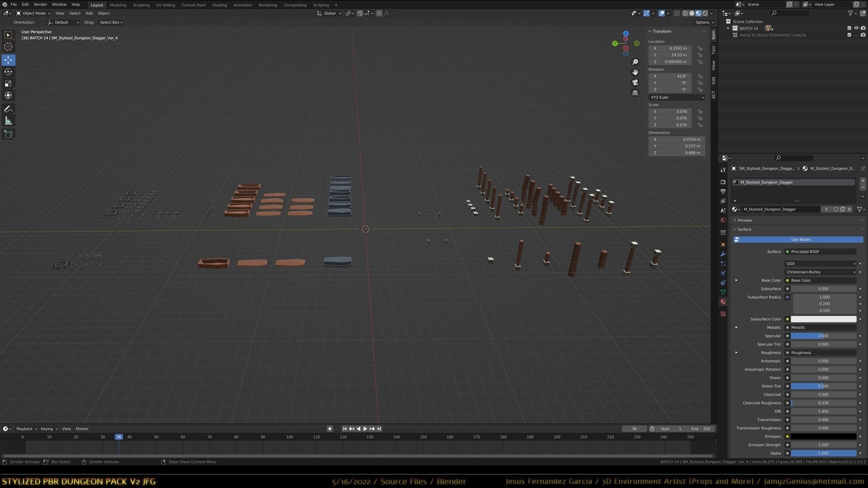Open the GGX distribution dropdown
The image size is (868, 488).
pyautogui.click(x=820, y=263)
